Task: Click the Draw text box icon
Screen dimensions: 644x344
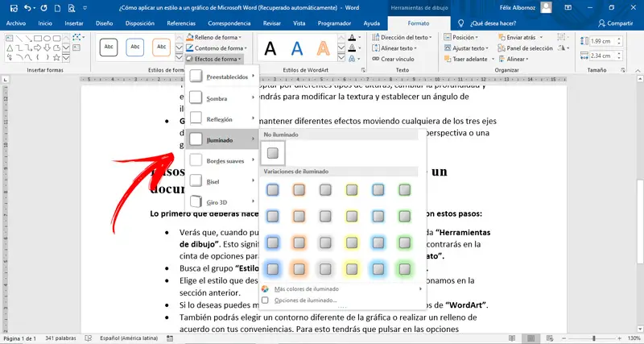Action: [76, 48]
